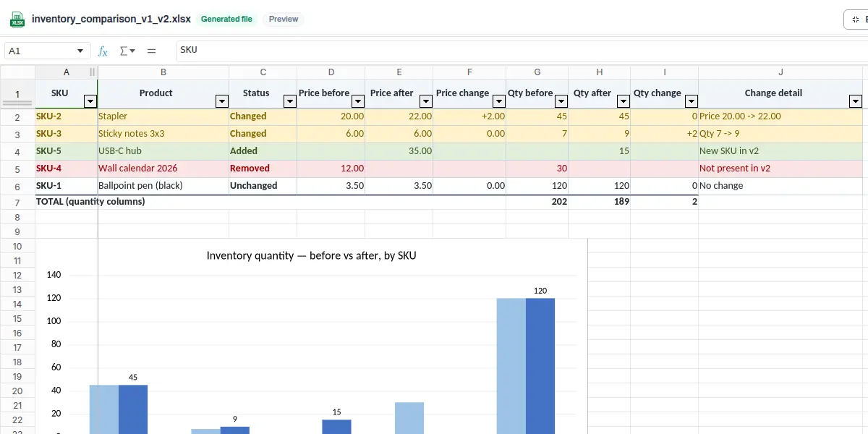The height and width of the screenshot is (434, 868).
Task: Open the Product column filter dropdown
Action: 222,101
